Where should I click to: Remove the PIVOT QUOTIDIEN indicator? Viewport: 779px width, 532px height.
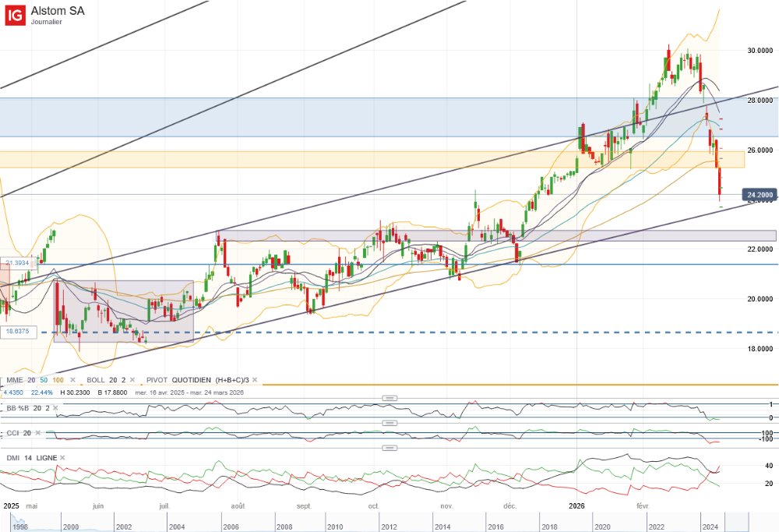tap(255, 380)
